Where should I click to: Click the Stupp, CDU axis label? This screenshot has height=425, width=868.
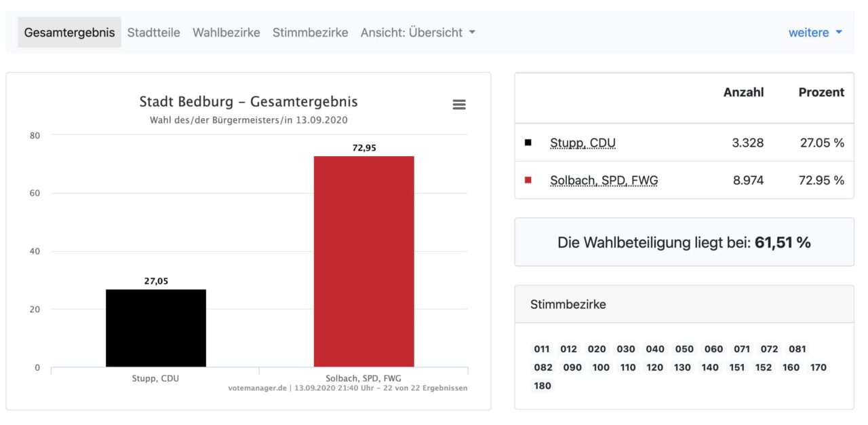(155, 378)
